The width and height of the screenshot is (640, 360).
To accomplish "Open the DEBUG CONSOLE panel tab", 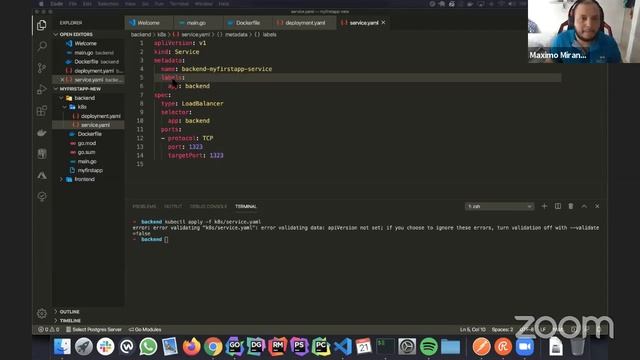I will pos(208,207).
